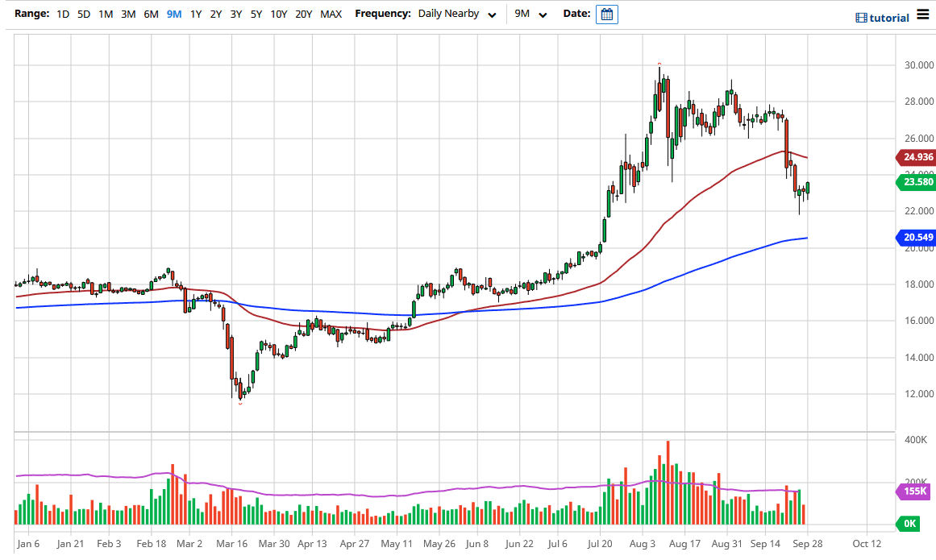
Task: Click the May 11 date label
Action: 397,544
